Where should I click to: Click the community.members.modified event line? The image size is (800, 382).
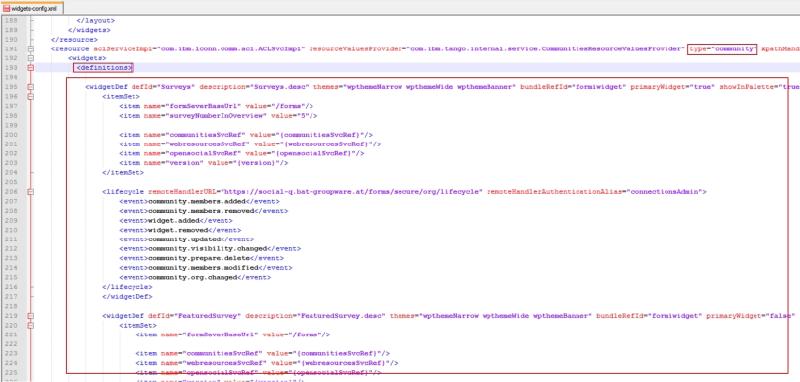[x=206, y=267]
